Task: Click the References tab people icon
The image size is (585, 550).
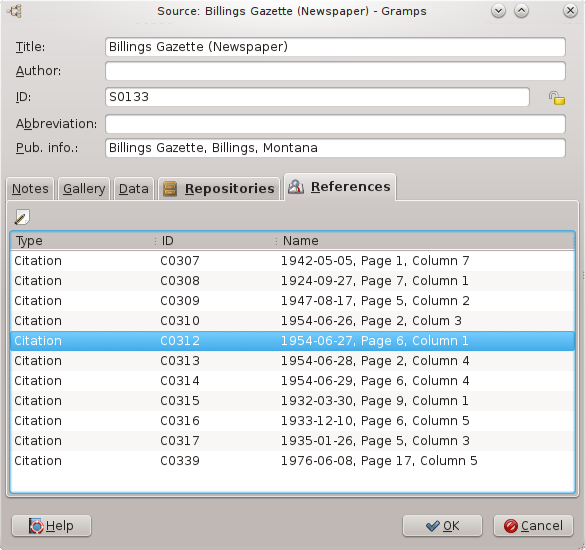Action: point(296,187)
